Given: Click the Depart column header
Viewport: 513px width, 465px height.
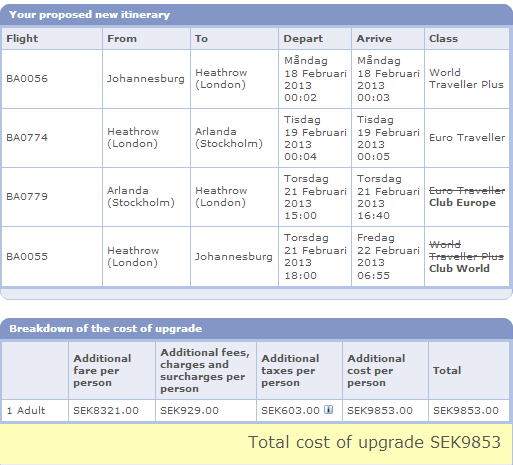Looking at the screenshot, I should click(x=303, y=39).
